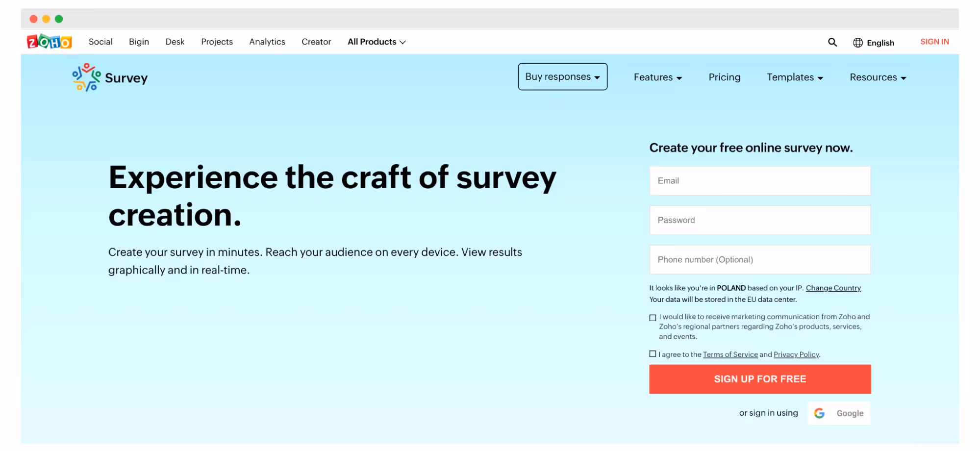Click the 'Experience the craft of survey creation.' headline
The image size is (980, 452).
(332, 196)
